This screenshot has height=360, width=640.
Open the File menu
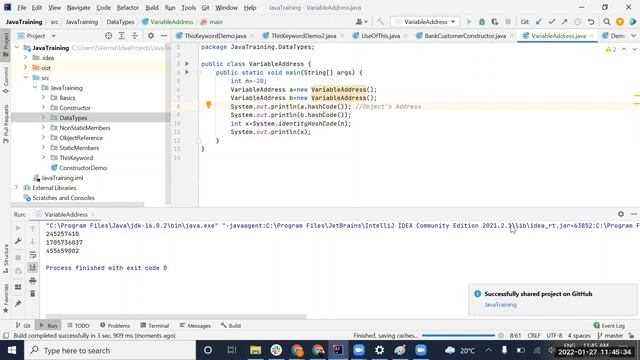22,7
